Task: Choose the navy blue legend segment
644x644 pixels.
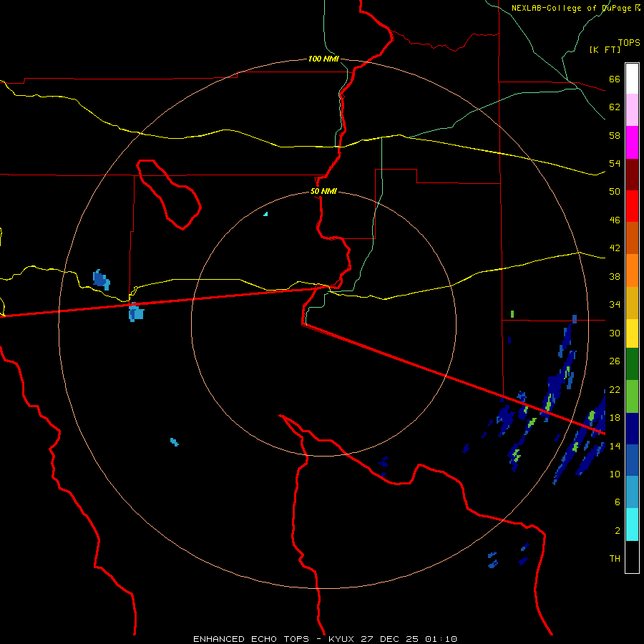Action: click(x=632, y=429)
